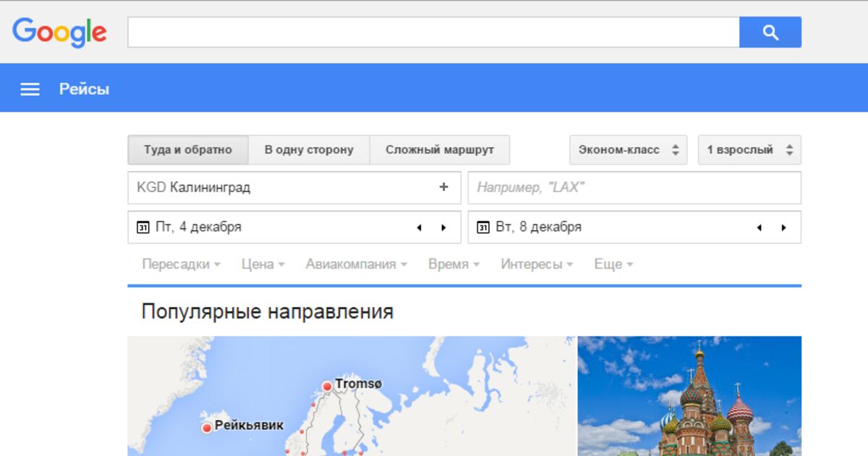
Task: Go to previous day for return date
Action: [759, 227]
